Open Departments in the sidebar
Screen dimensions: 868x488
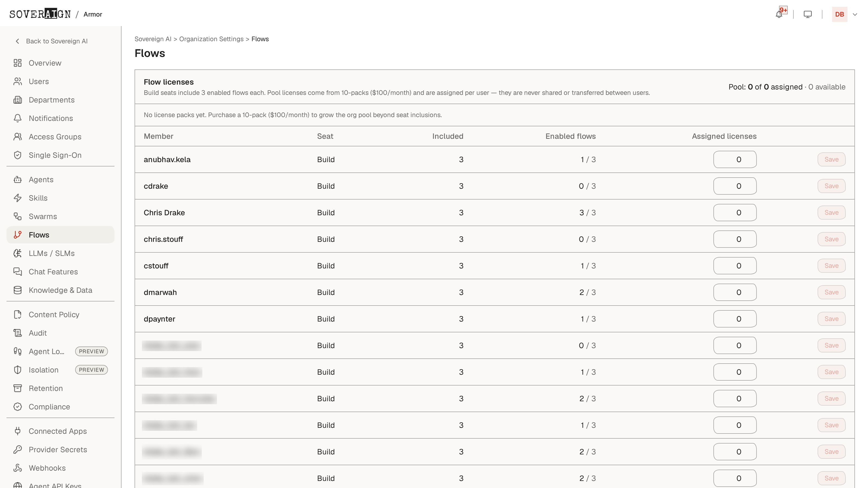(x=60, y=100)
